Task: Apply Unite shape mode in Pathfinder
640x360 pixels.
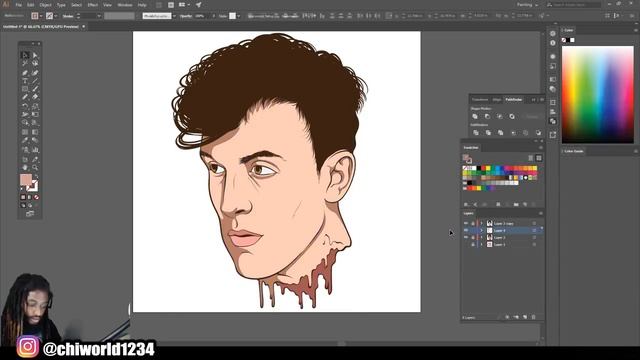Action: [x=475, y=116]
